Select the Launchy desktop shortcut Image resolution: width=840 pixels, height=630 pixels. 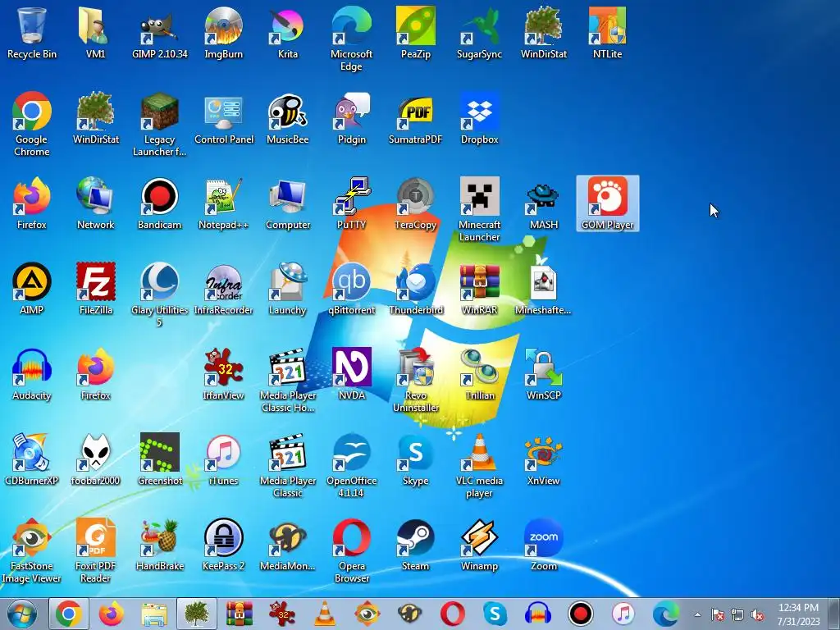(288, 290)
